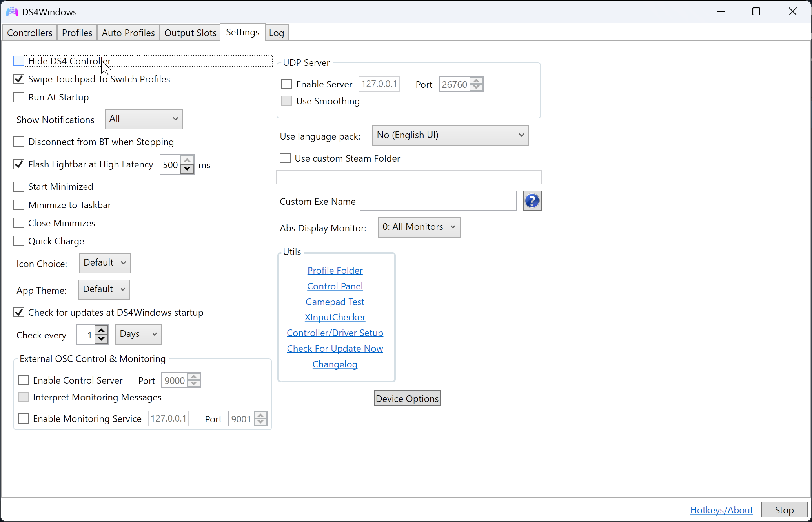
Task: Increment Check every value with up arrow
Action: (102, 331)
